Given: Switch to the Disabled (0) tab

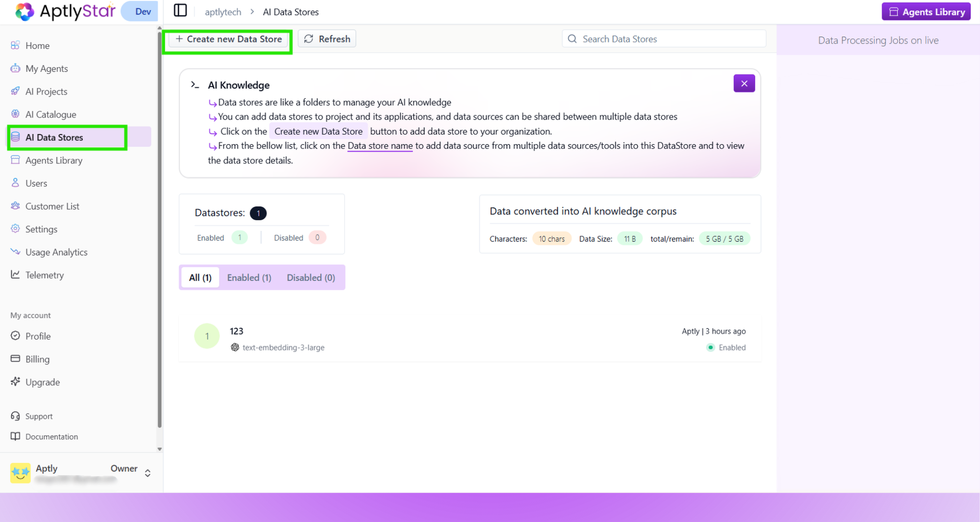Looking at the screenshot, I should click(311, 277).
